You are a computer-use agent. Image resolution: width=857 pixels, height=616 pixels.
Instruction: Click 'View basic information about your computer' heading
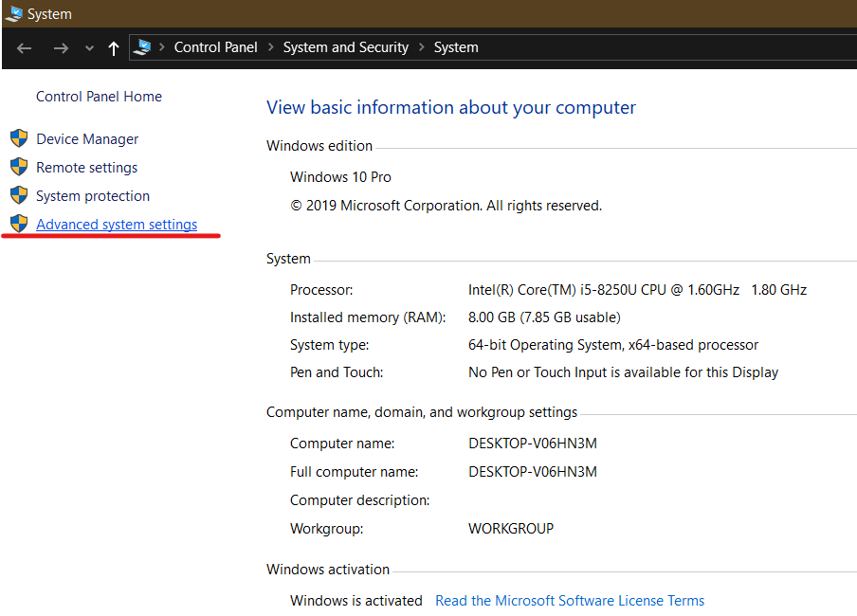[x=451, y=108]
